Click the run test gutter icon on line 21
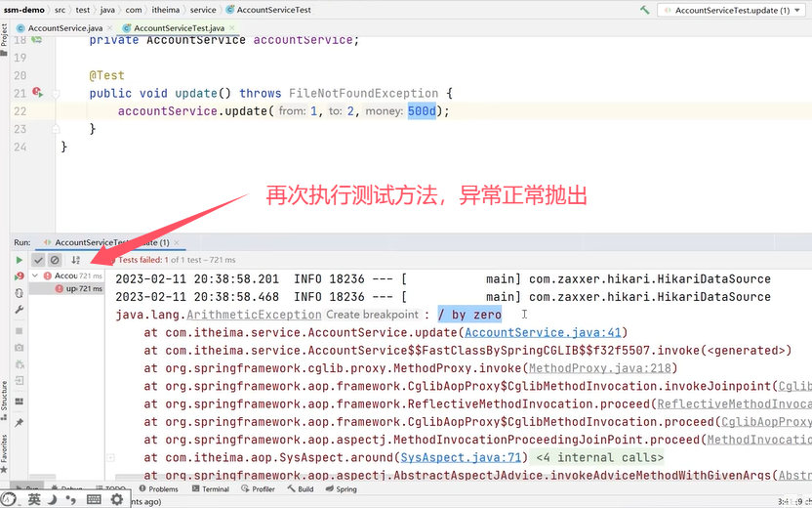Screen dimensions: 812x508 [37, 93]
